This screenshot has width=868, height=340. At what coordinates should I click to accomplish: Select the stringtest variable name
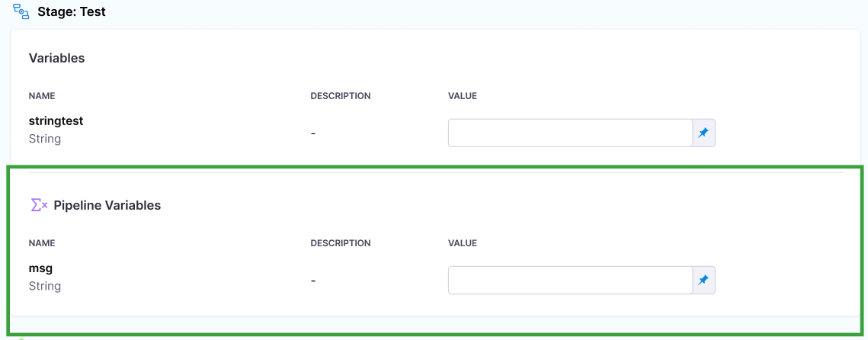click(x=56, y=120)
